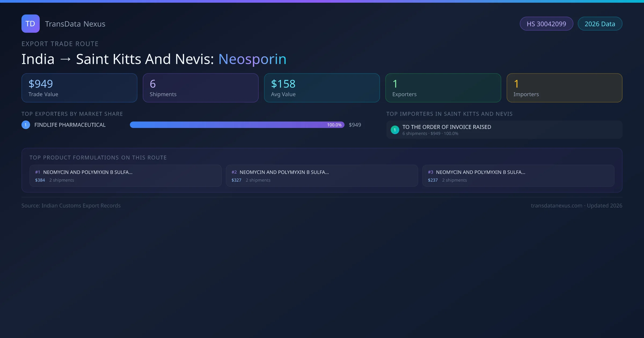Click the blue rank 1 exporter badge

click(26, 125)
